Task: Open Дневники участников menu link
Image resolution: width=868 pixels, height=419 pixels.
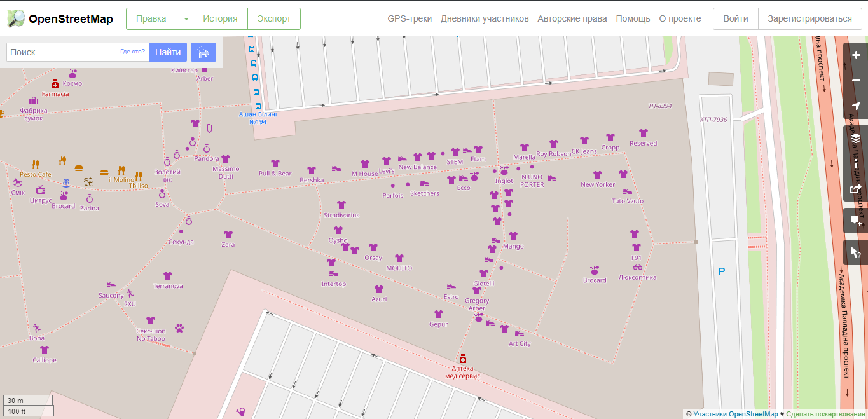Action: [x=485, y=18]
